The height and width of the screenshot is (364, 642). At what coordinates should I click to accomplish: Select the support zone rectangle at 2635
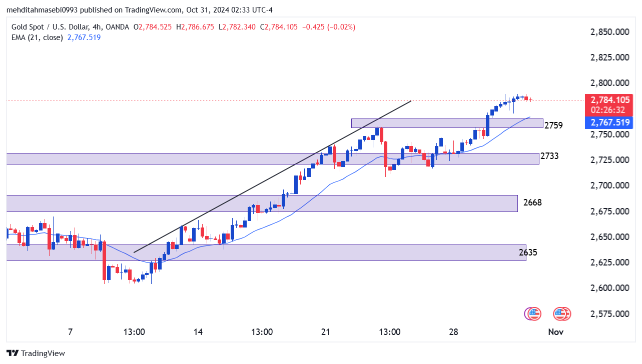click(x=266, y=252)
